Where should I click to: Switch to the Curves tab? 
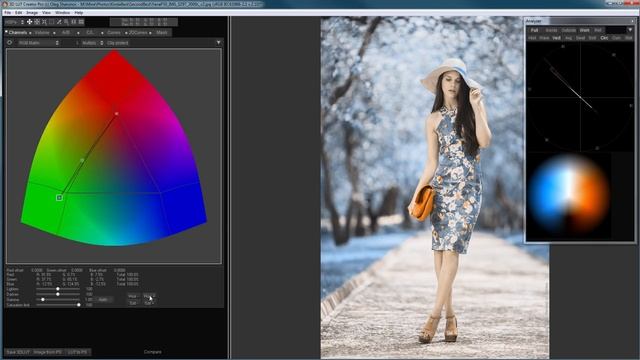click(x=114, y=33)
